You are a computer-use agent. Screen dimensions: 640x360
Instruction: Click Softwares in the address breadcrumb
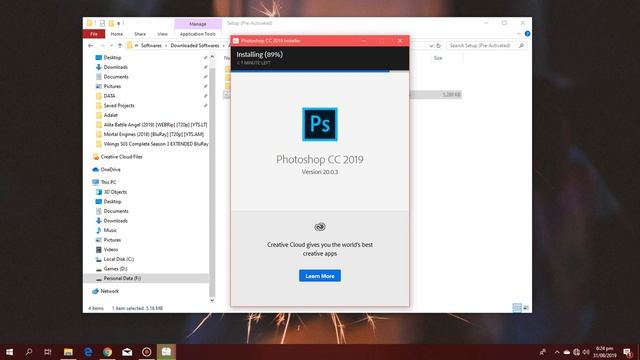pos(151,46)
